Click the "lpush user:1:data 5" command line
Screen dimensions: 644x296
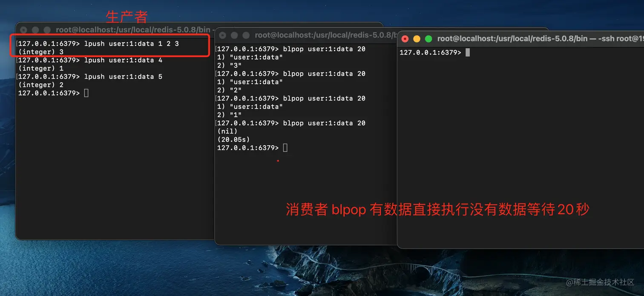[90, 77]
